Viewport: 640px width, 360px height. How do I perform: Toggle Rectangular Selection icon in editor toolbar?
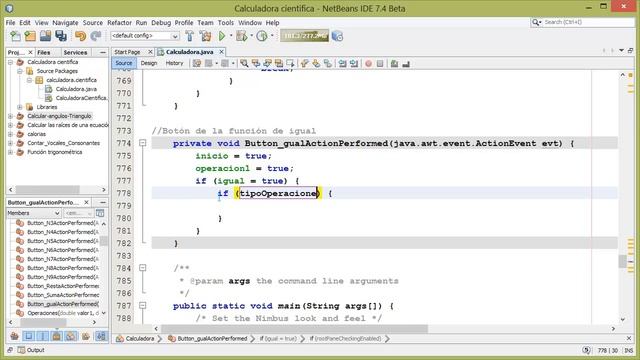coord(290,63)
